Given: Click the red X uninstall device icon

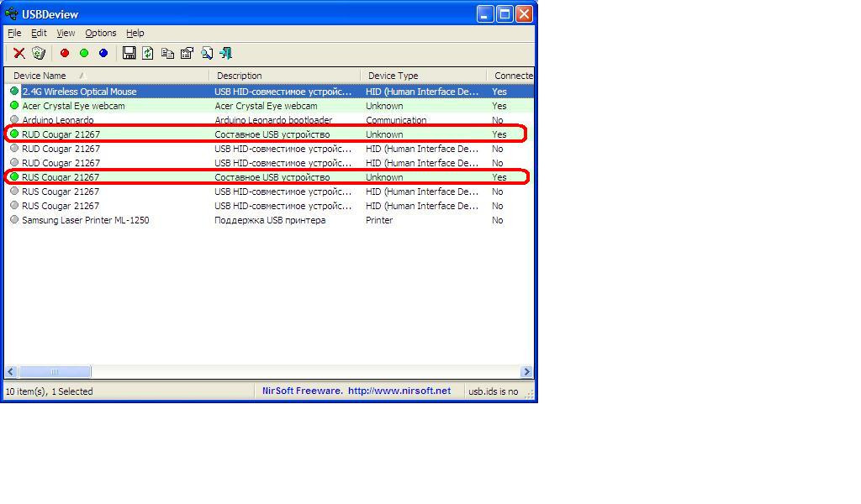Looking at the screenshot, I should click(19, 53).
